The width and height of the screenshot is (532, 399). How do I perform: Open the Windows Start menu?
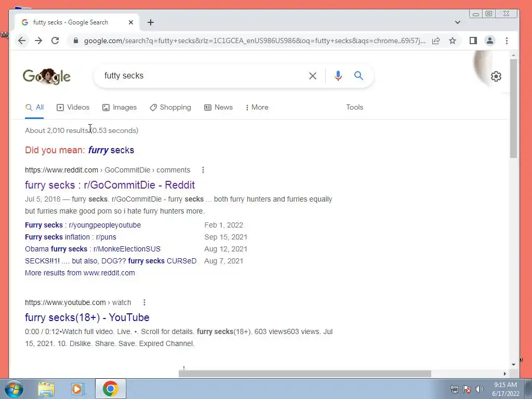(x=14, y=389)
